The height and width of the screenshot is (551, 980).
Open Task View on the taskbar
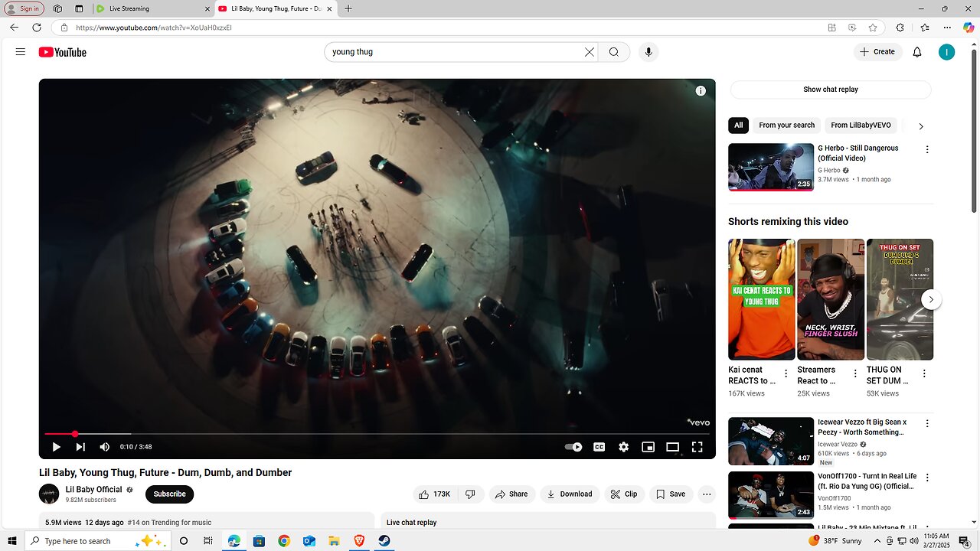point(207,541)
